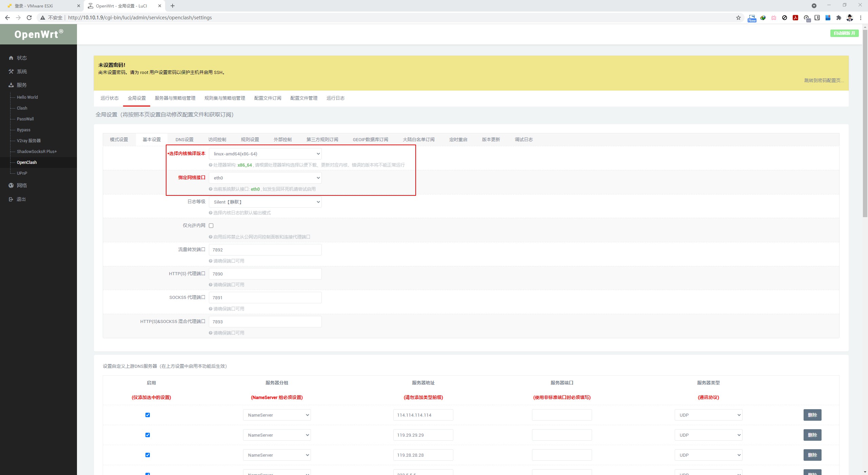Open the Silent log level dropdown
Screen dimensions: 868x475
pyautogui.click(x=265, y=202)
